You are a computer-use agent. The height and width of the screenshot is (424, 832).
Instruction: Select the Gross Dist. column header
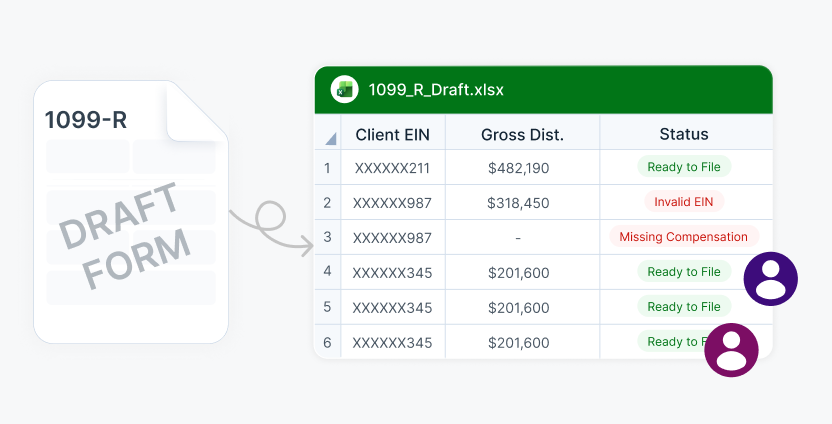point(522,133)
